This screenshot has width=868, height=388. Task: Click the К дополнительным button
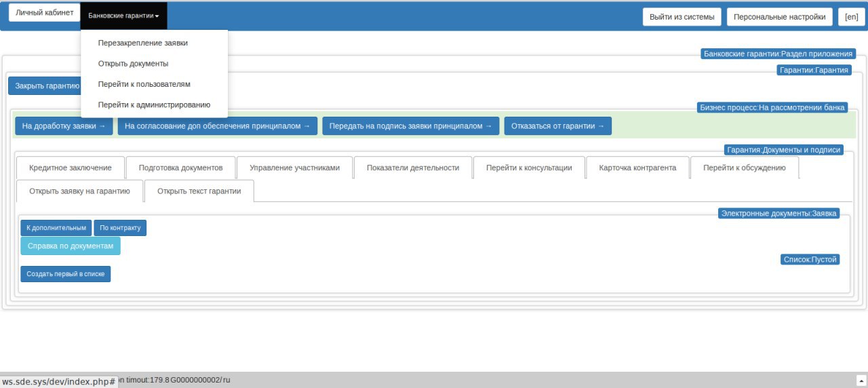pyautogui.click(x=56, y=228)
